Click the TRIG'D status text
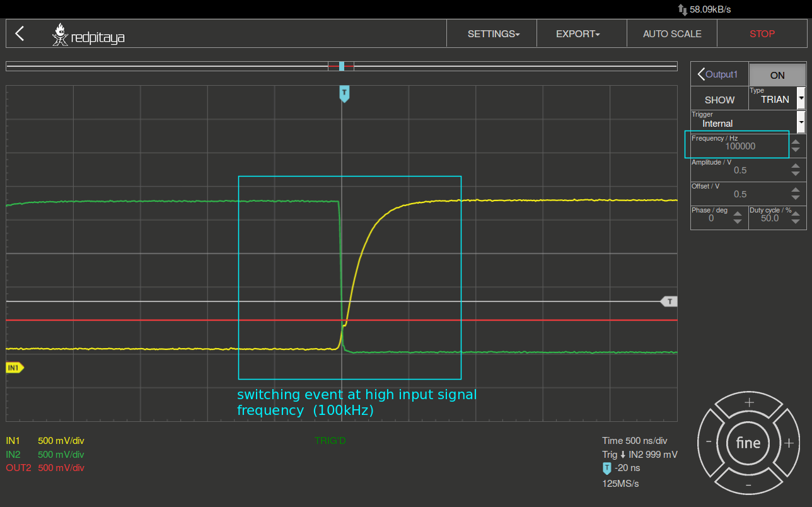The height and width of the screenshot is (507, 812). point(330,440)
